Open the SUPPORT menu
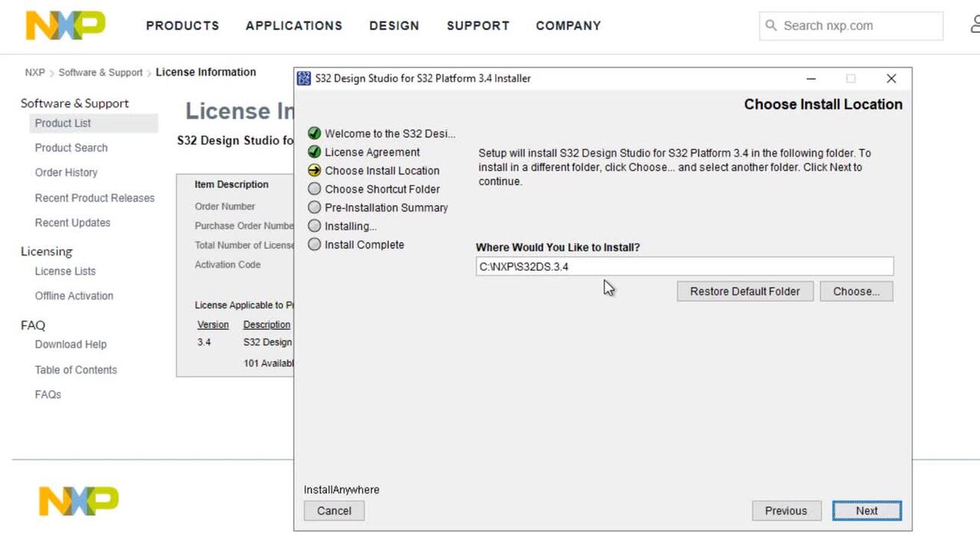This screenshot has width=980, height=537. point(478,25)
